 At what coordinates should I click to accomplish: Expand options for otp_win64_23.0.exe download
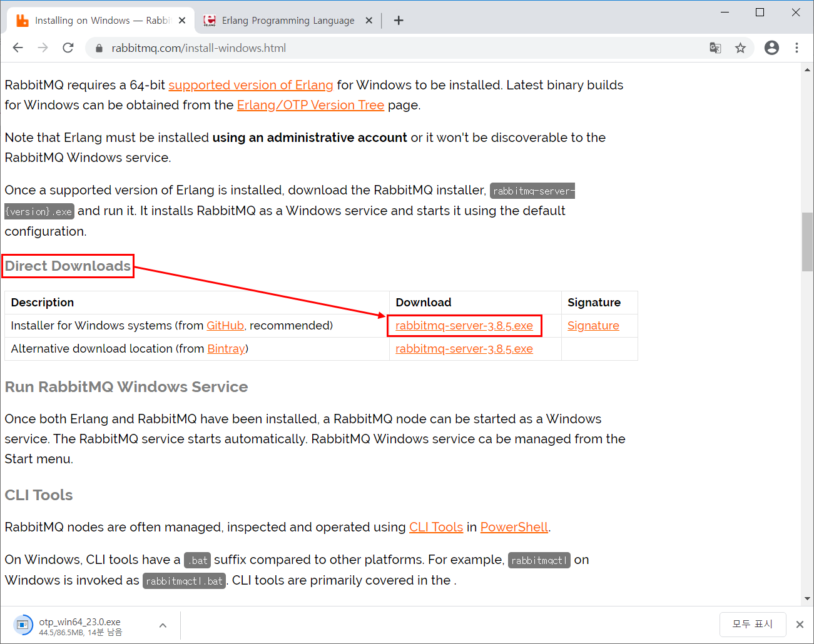(x=163, y=625)
